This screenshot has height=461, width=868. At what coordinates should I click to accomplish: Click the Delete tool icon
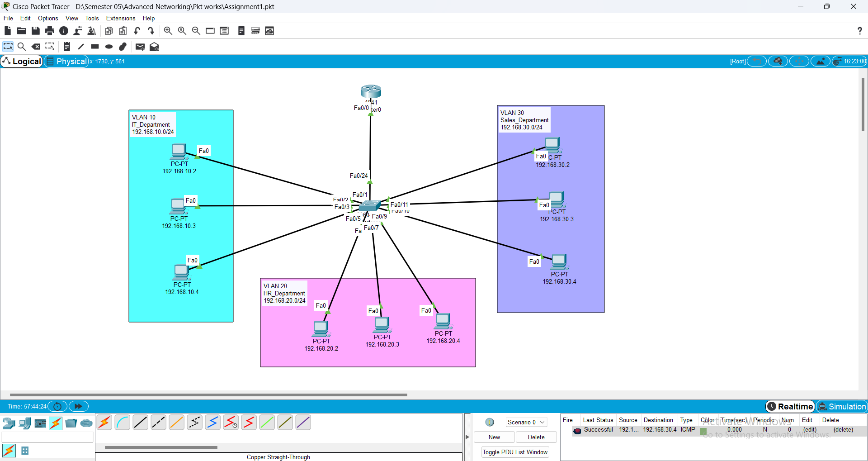[36, 47]
